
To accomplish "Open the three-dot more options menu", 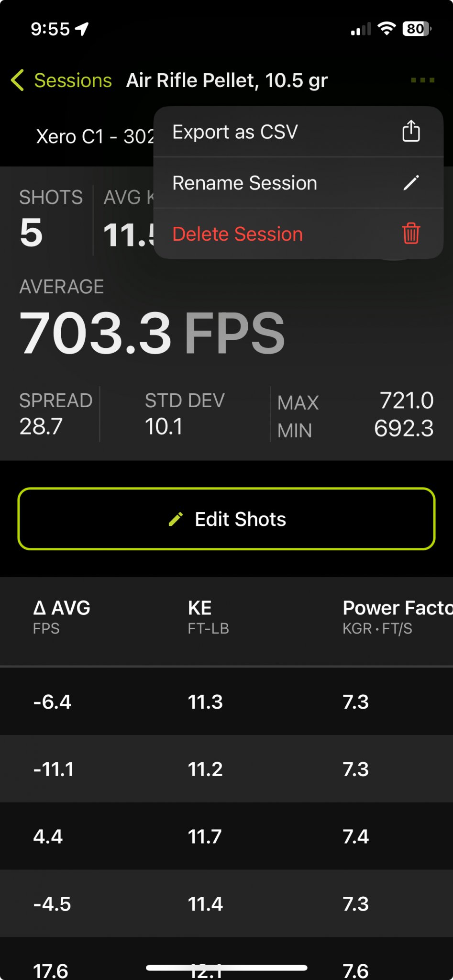I will (x=422, y=80).
